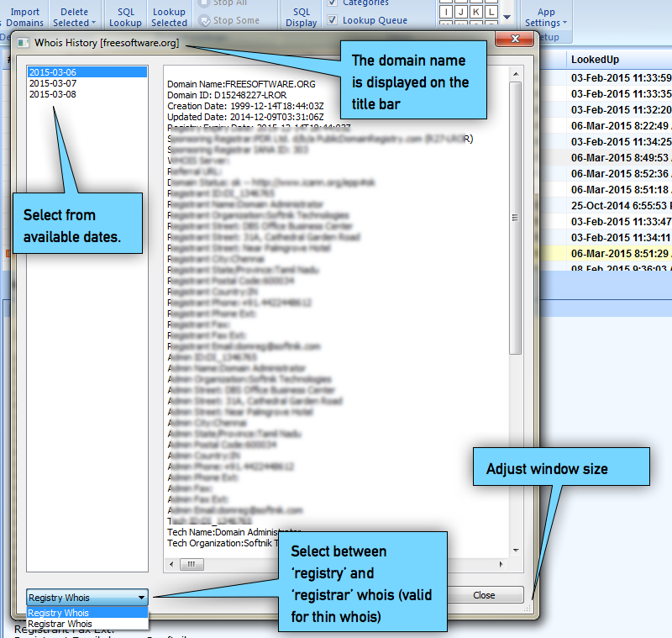Toggle the Categories checkbox
This screenshot has height=638, width=672.
click(x=333, y=3)
